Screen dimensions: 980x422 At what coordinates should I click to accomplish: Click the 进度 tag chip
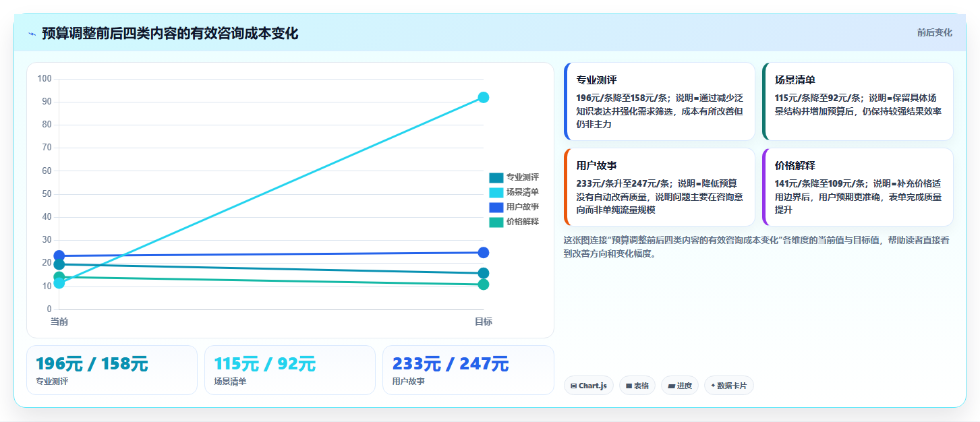680,386
